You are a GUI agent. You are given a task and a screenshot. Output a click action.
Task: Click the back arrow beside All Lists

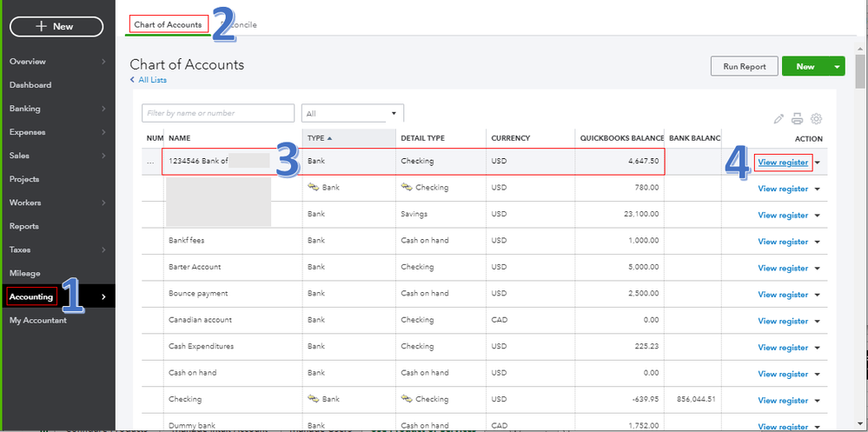click(133, 80)
